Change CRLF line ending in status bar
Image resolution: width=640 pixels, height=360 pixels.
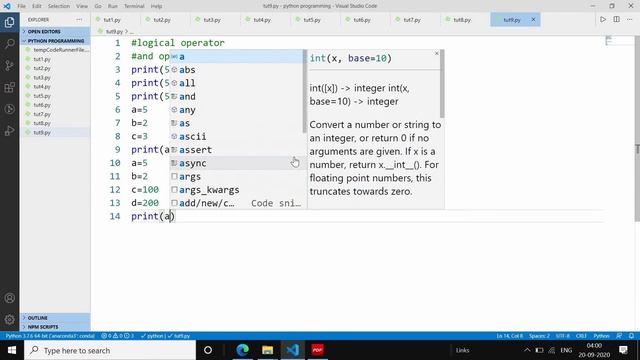pyautogui.click(x=581, y=336)
